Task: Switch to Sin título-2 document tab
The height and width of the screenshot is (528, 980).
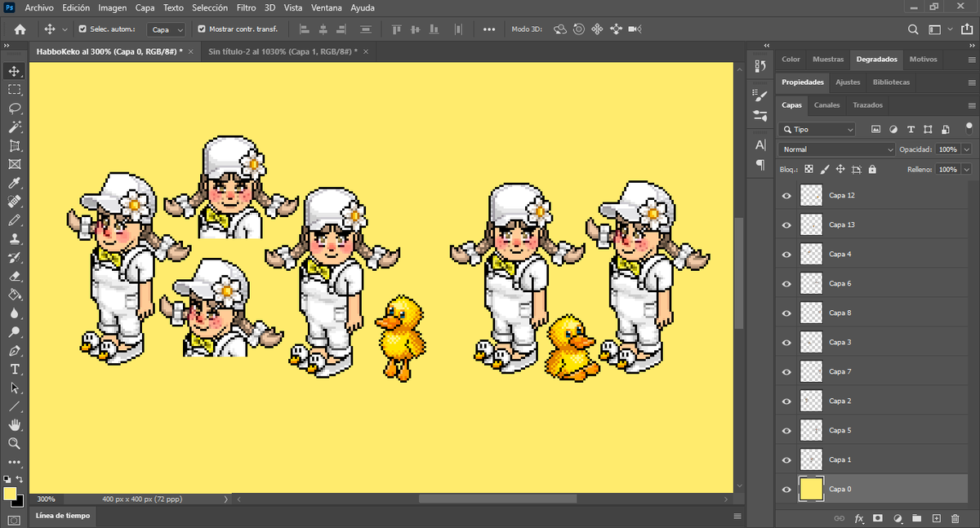Action: coord(283,51)
